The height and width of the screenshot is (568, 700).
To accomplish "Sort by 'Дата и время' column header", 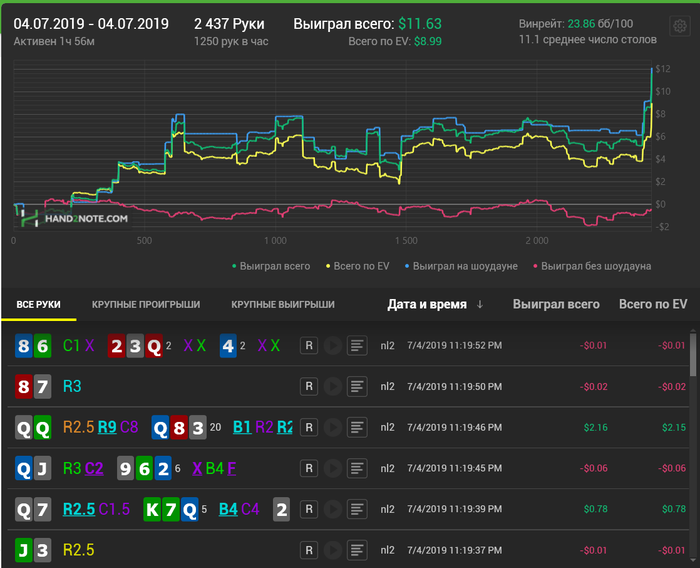I will click(x=427, y=304).
